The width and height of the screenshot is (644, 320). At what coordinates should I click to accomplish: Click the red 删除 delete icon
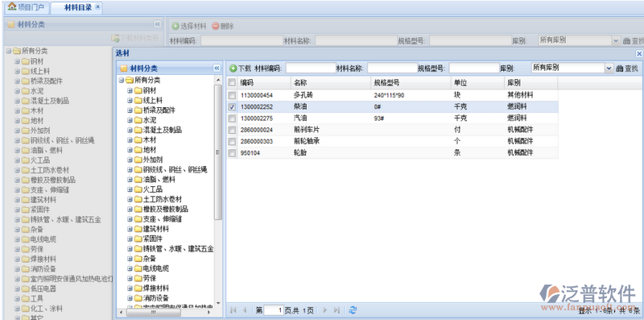pyautogui.click(x=216, y=27)
